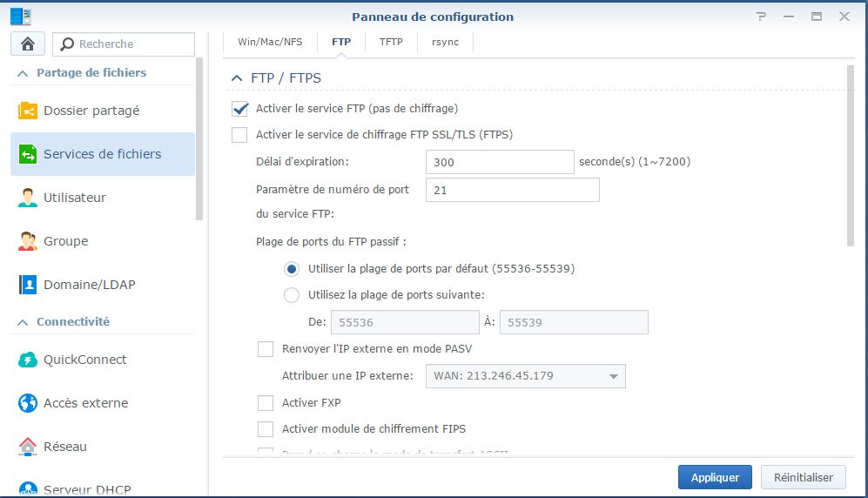Click the Accès externe globe icon
Screen dimensions: 868x498
coord(28,403)
